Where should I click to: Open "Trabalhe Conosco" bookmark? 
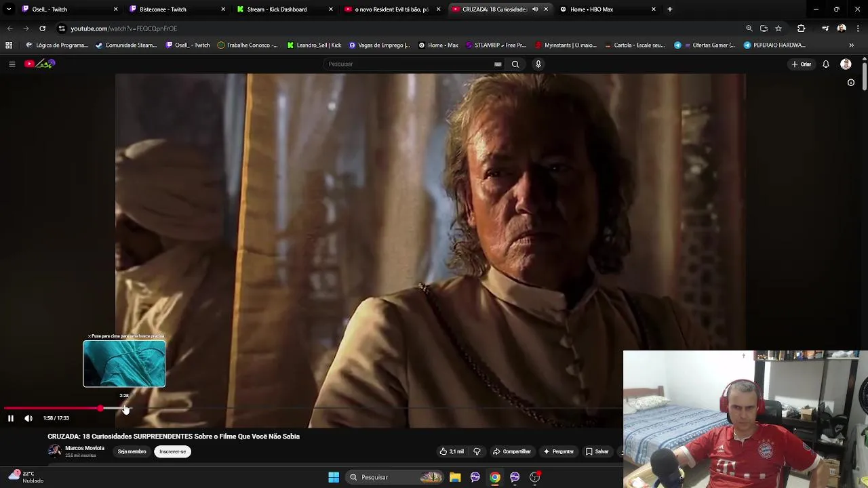248,45
